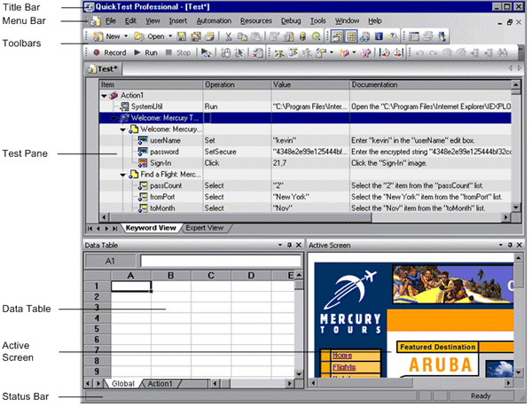This screenshot has width=532, height=408.
Task: Save the test with the floppy disk icon
Action: coord(182,36)
